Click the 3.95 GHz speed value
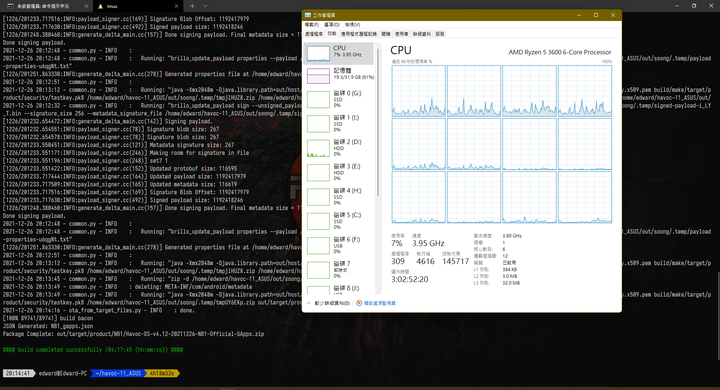 428,243
